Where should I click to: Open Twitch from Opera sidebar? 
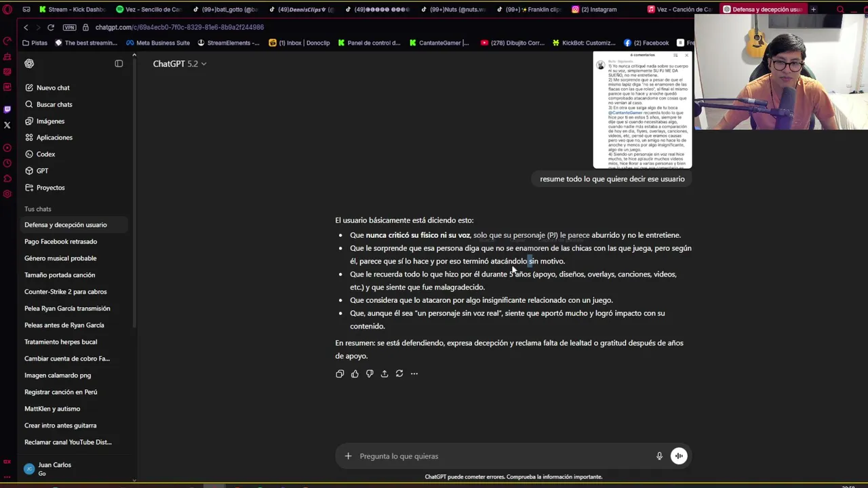click(7, 108)
